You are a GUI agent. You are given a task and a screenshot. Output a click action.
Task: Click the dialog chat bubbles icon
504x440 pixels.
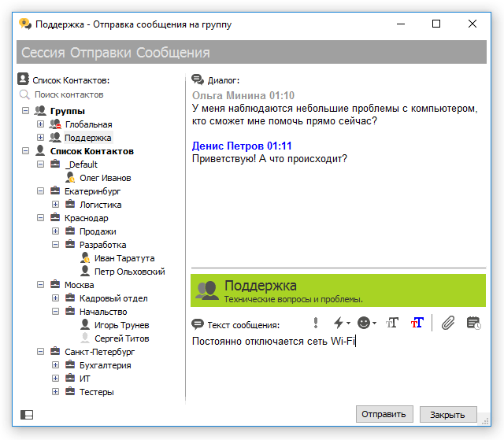point(198,79)
